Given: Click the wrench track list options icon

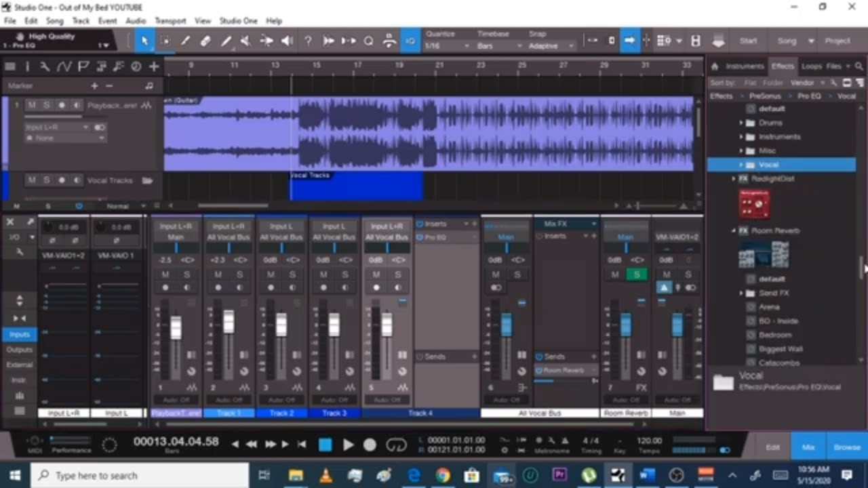Looking at the screenshot, I should pos(45,66).
